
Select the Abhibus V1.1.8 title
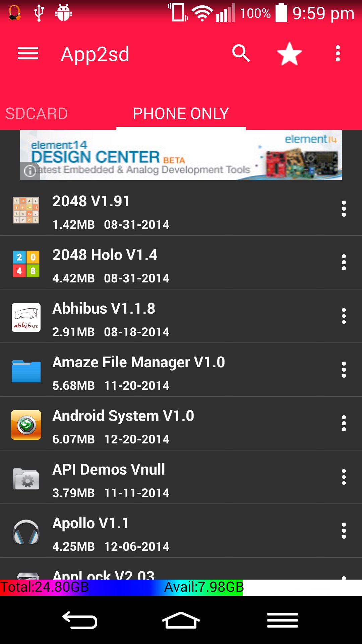click(x=104, y=309)
